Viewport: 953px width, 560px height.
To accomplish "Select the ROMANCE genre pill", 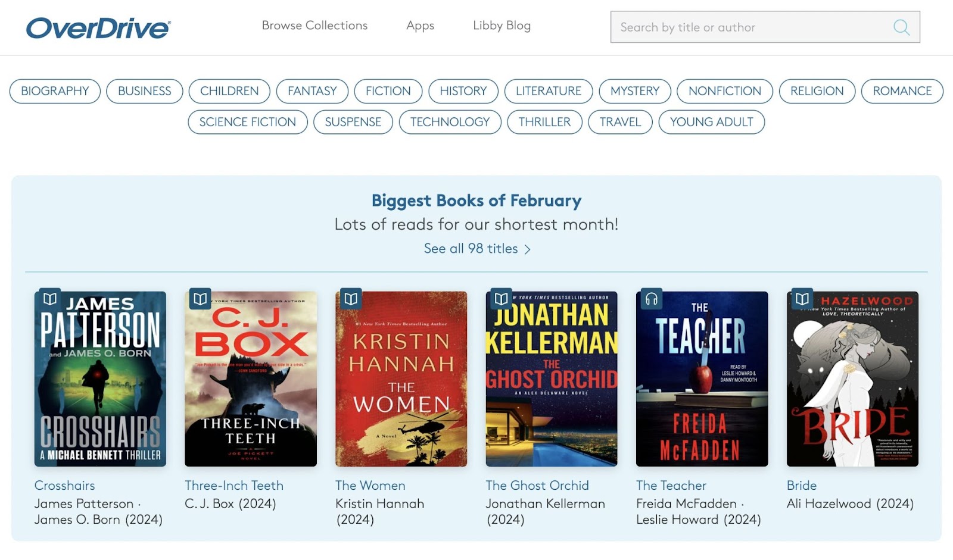I will point(902,91).
